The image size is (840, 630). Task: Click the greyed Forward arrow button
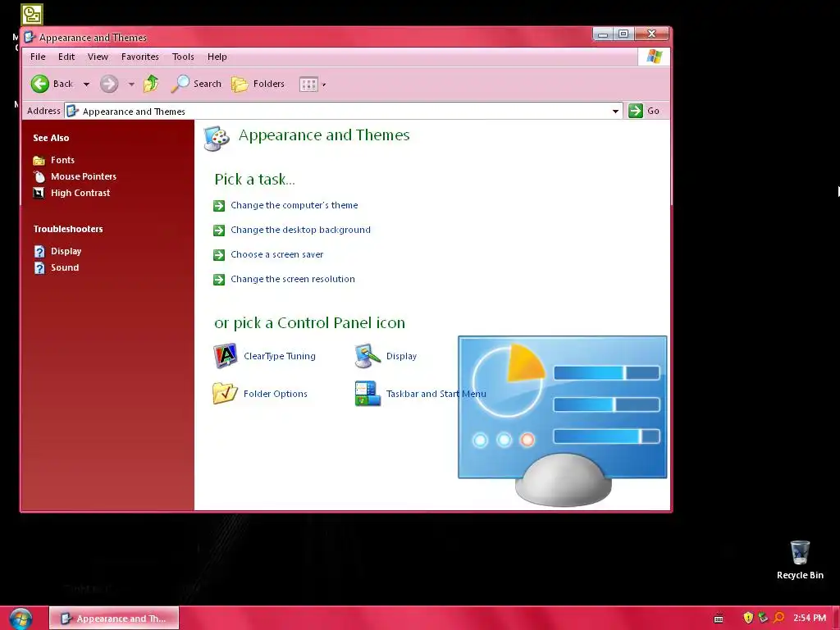pos(109,84)
